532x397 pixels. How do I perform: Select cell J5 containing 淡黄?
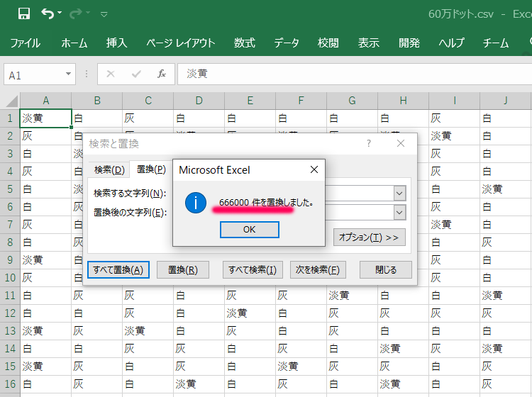pos(506,189)
